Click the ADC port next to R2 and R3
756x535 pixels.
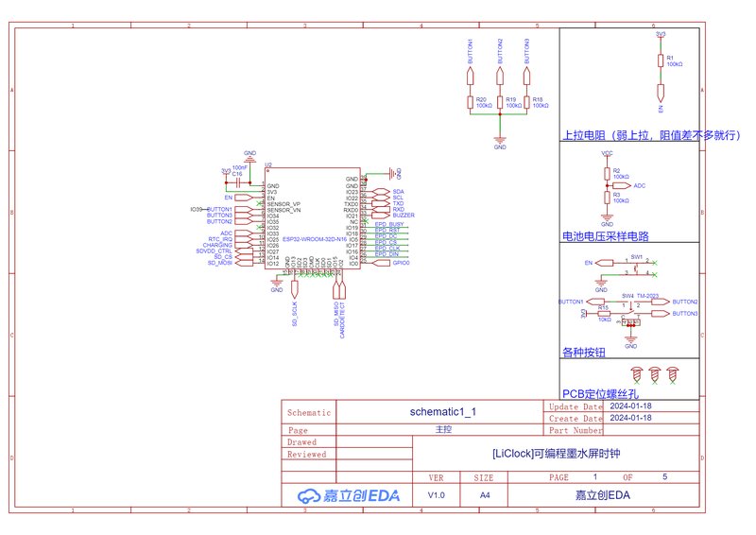tap(622, 185)
